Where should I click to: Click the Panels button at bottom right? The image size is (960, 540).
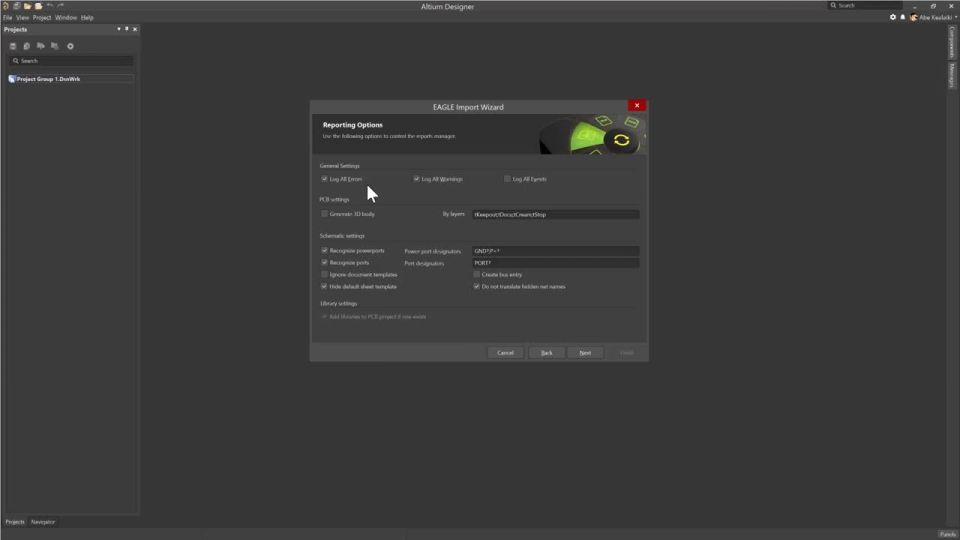[947, 534]
